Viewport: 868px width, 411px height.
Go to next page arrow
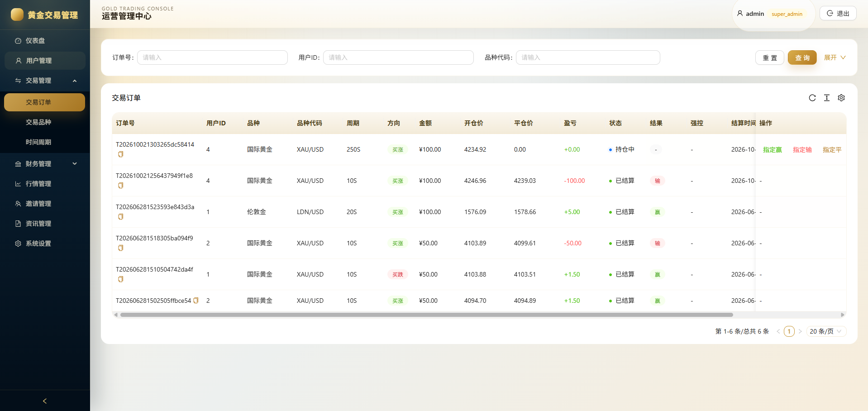[x=800, y=331]
